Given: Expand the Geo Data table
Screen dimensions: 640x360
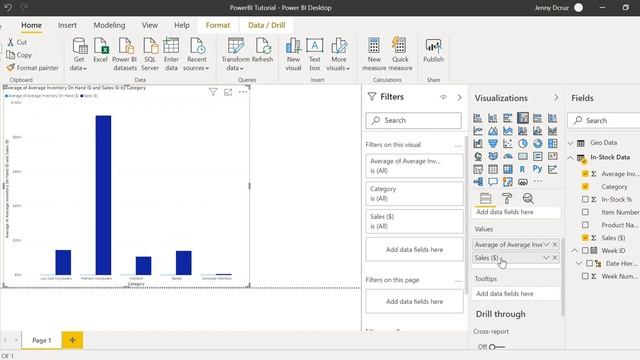Looking at the screenshot, I should point(571,143).
